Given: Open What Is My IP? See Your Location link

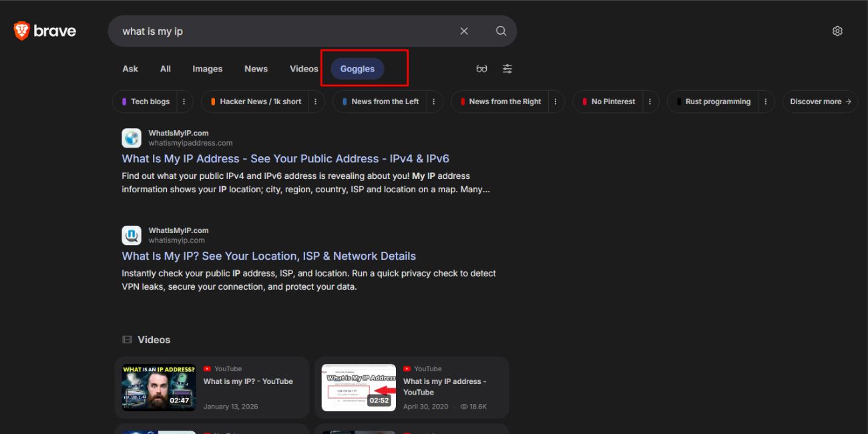Looking at the screenshot, I should 268,256.
